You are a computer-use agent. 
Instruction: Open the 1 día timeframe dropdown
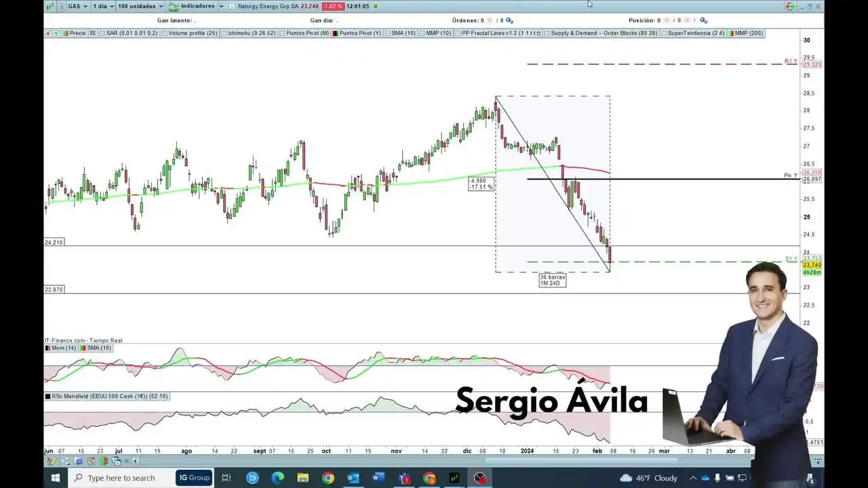102,6
